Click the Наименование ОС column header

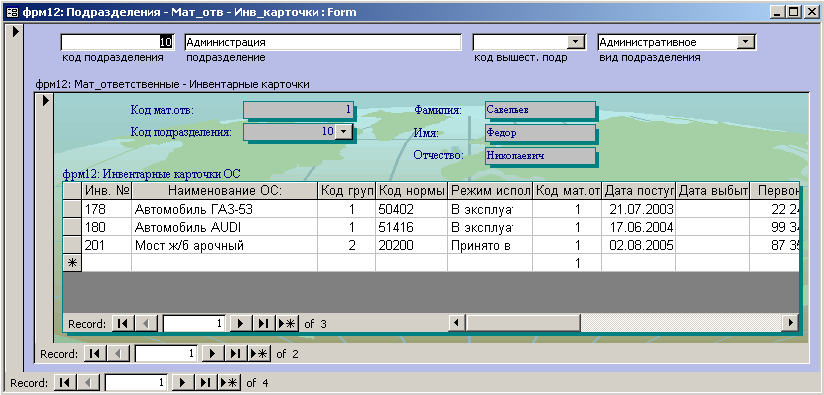tap(225, 191)
